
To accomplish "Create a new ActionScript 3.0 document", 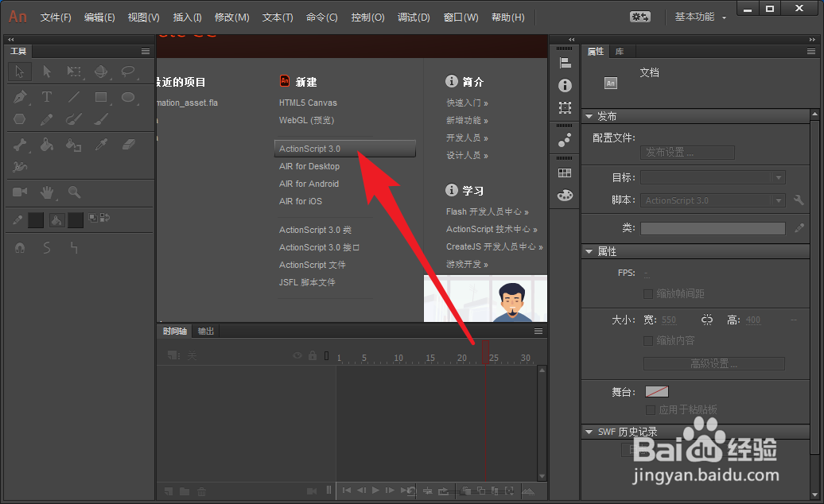I will point(344,149).
